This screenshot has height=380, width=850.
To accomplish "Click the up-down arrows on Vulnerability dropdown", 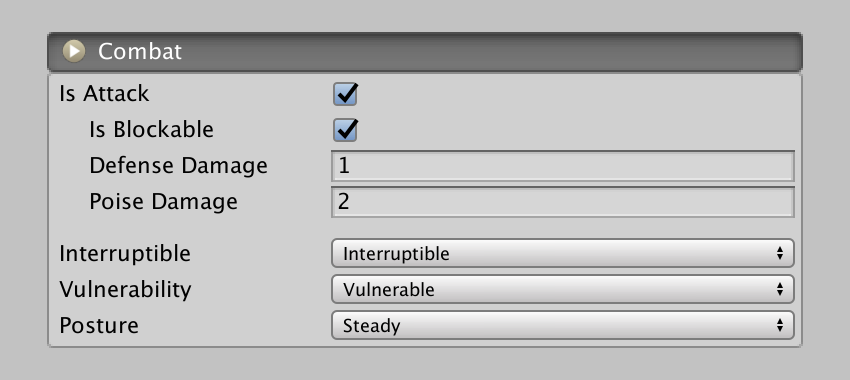I will pos(780,289).
